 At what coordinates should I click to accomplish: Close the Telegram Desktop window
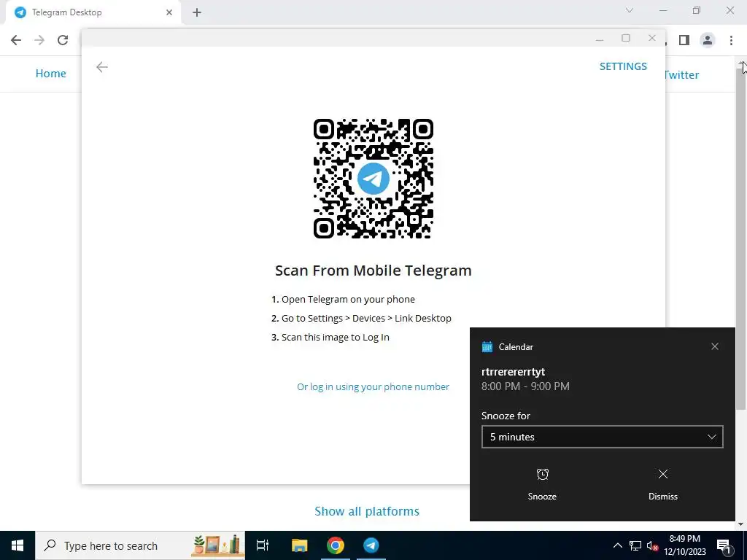(652, 38)
